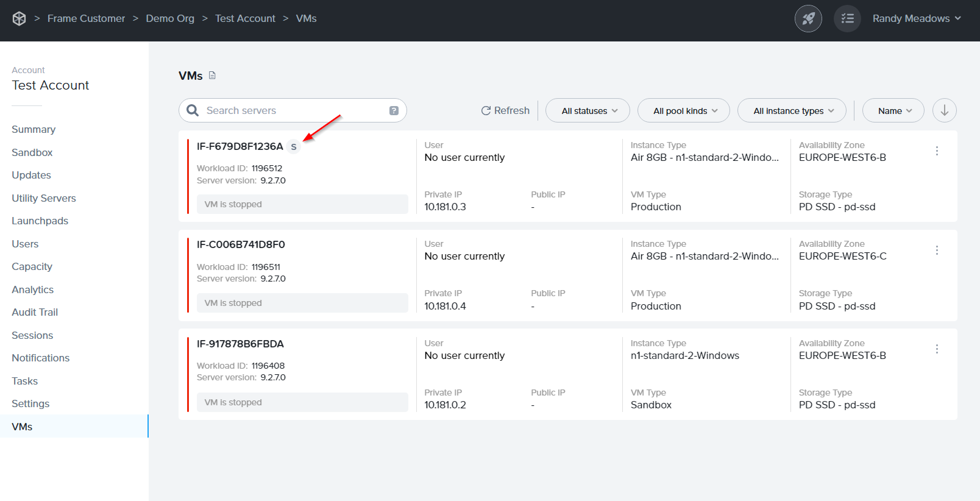The height and width of the screenshot is (501, 980).
Task: Click VM name IF-C006B741D8F0
Action: pyautogui.click(x=241, y=244)
